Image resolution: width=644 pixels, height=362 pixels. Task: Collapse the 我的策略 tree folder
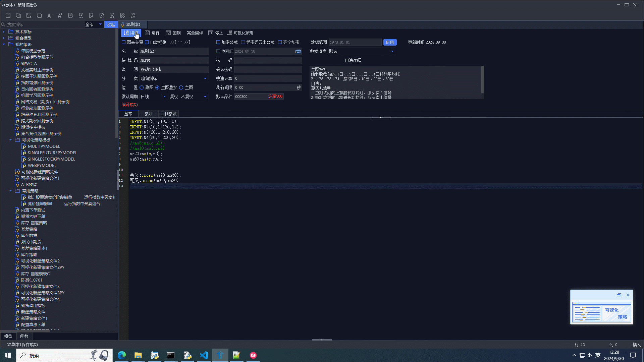(4, 44)
